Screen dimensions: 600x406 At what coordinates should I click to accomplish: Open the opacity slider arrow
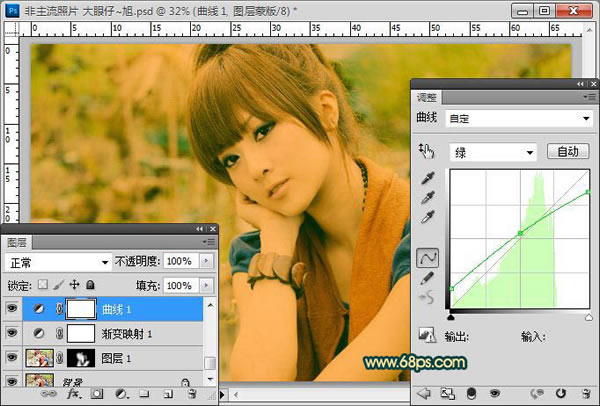coord(207,261)
